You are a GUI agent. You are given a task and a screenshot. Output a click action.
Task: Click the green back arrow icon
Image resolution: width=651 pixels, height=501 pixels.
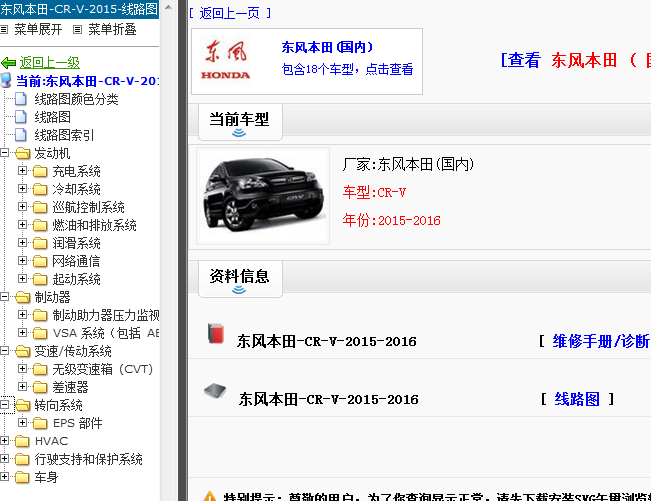[8, 63]
